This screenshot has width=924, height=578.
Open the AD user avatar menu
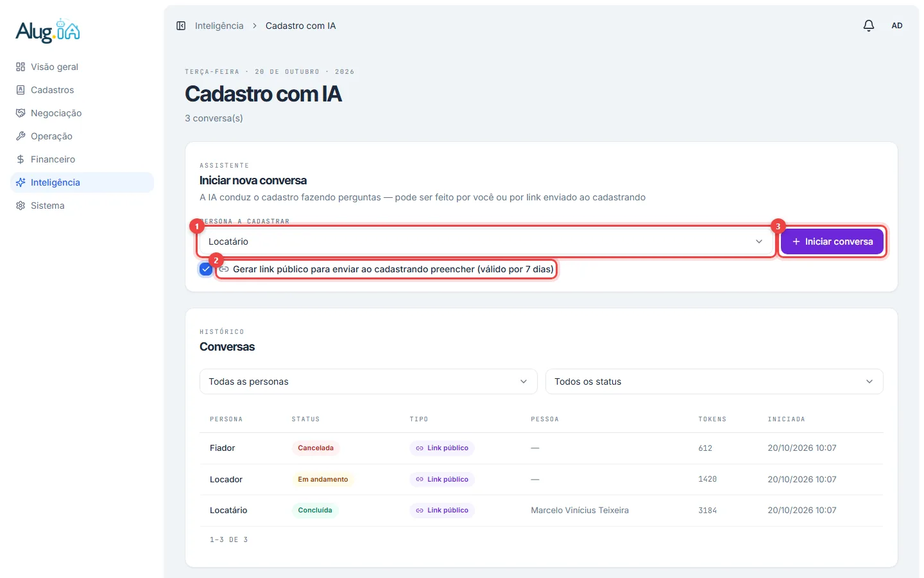(x=897, y=26)
